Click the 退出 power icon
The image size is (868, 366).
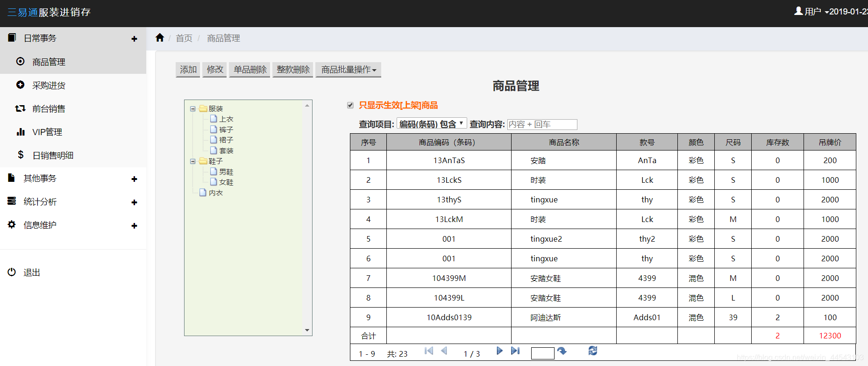[12, 272]
